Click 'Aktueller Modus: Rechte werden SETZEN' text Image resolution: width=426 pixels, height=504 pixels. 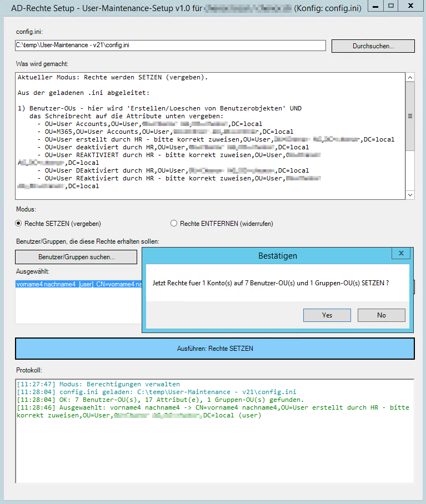(x=113, y=77)
